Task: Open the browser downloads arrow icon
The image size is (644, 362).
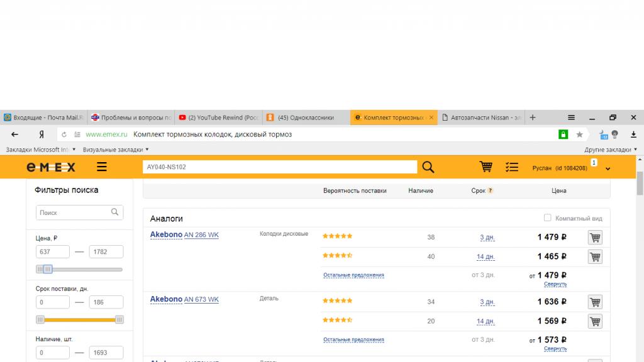Action: (633, 134)
